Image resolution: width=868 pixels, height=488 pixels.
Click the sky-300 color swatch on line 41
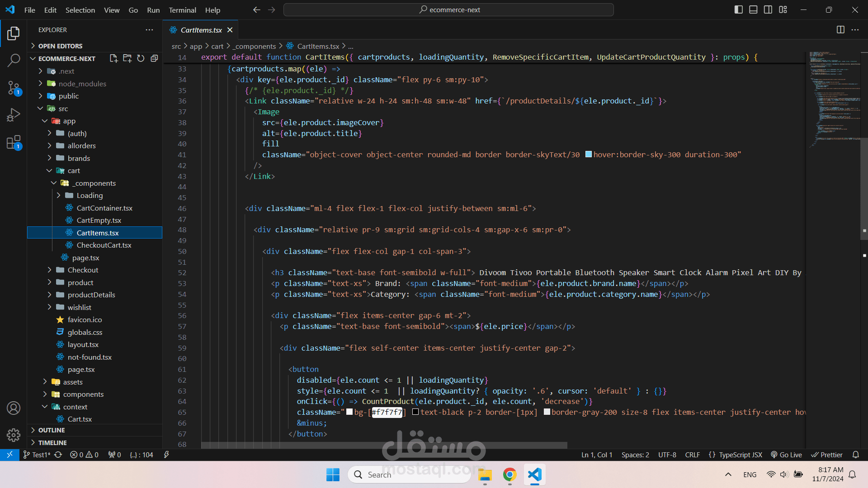click(x=589, y=155)
